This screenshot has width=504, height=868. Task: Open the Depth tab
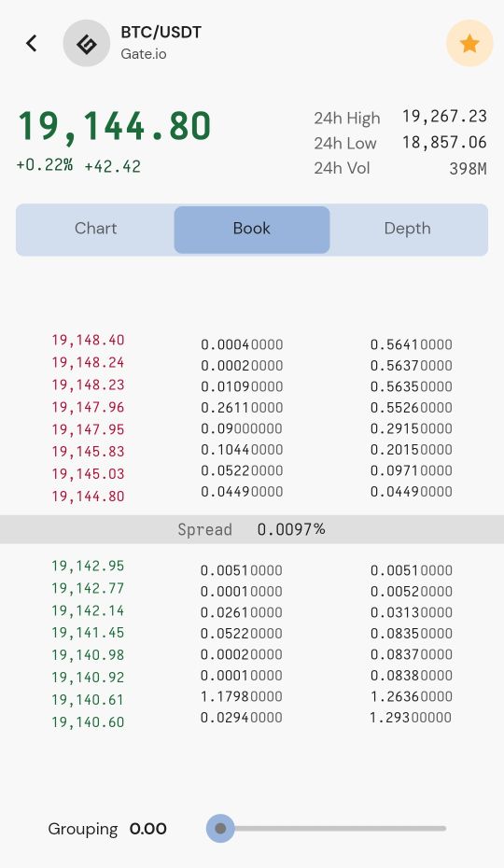point(408,229)
